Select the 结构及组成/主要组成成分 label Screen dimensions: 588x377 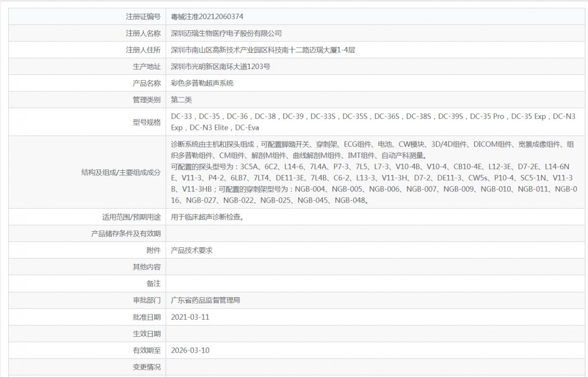pos(121,172)
